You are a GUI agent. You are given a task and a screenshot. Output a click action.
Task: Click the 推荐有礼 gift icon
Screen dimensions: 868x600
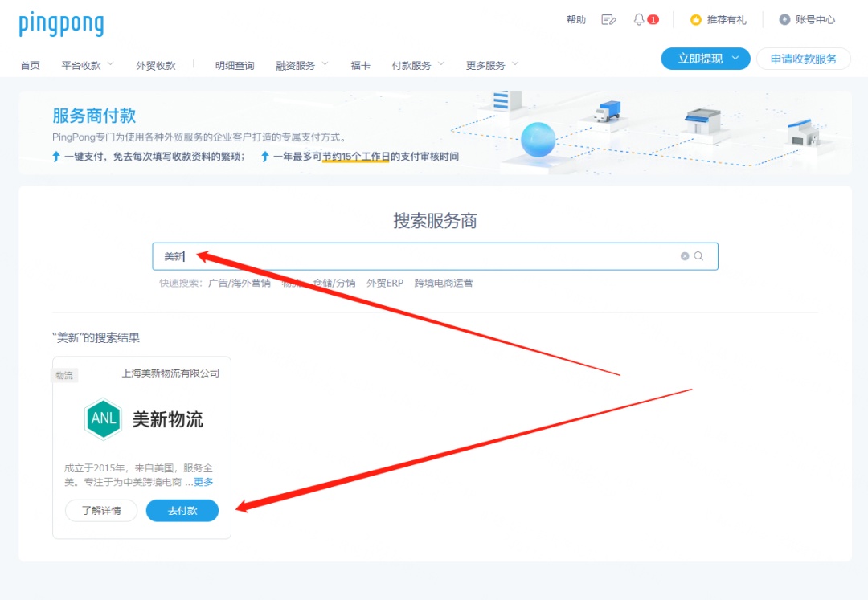pyautogui.click(x=696, y=20)
